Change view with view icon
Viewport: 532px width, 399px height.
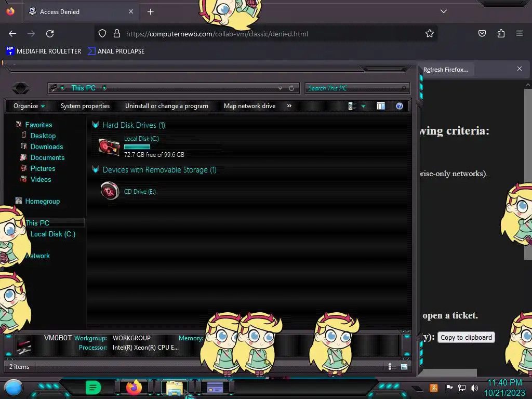point(352,106)
